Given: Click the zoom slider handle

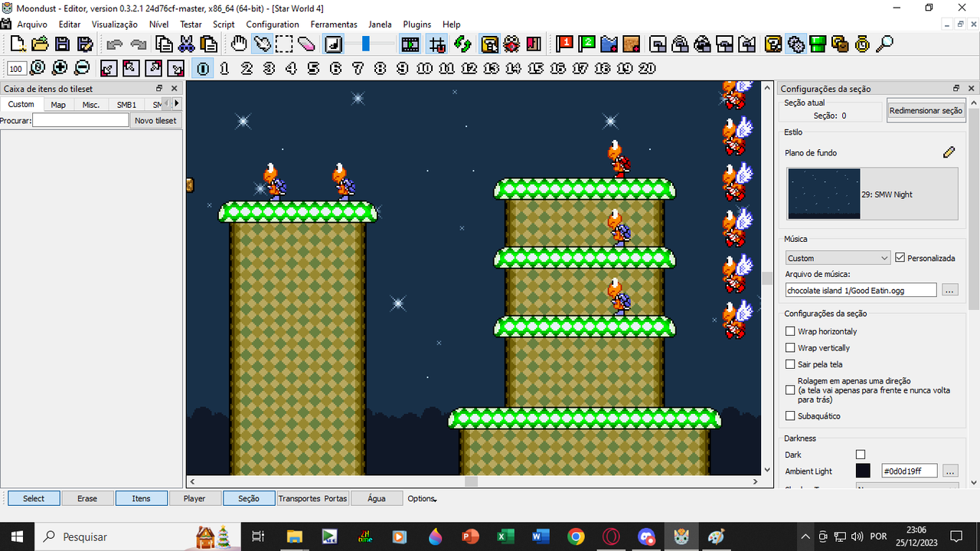Looking at the screenshot, I should tap(366, 44).
